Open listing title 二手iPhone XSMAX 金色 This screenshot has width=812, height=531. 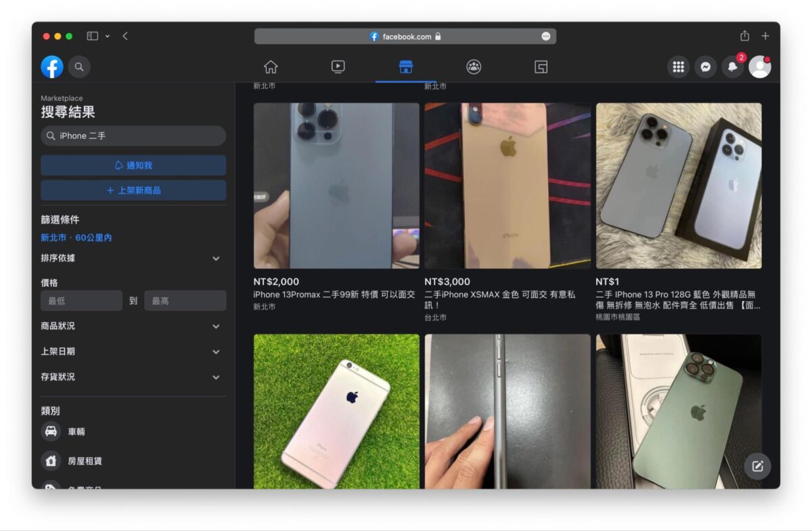pos(500,300)
